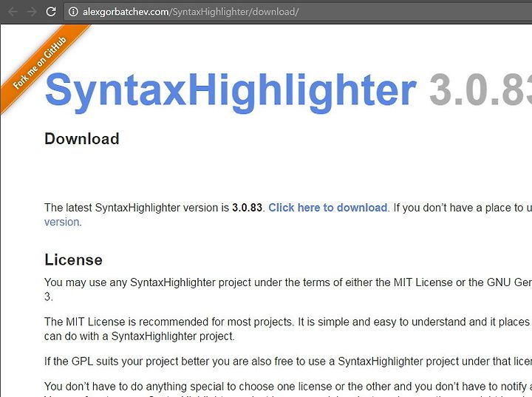Open the 'version.' link below download text

point(63,222)
